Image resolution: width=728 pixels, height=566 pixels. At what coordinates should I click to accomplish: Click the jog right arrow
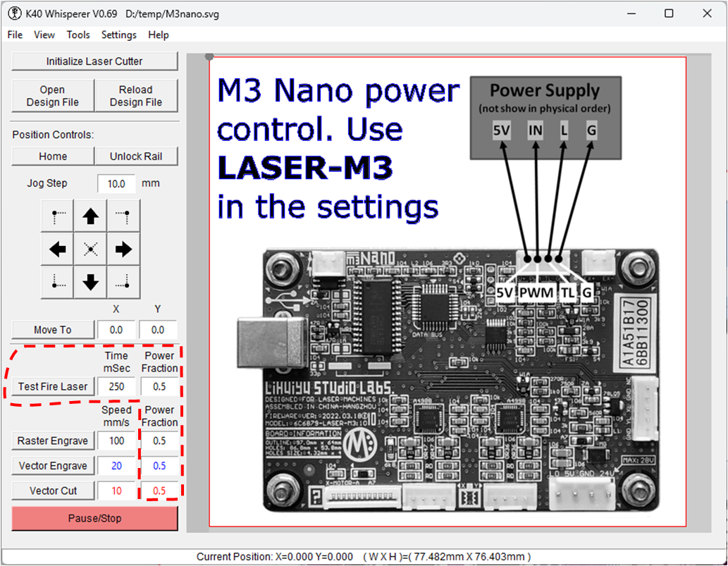point(123,250)
